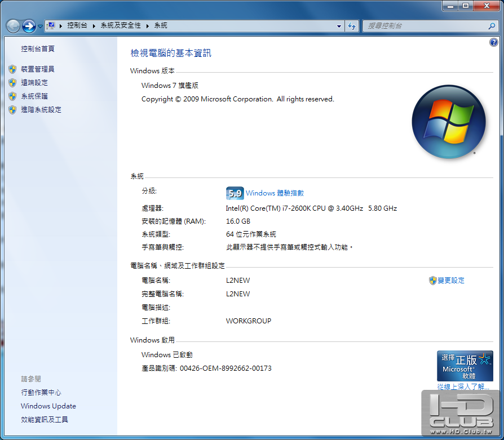Image resolution: width=504 pixels, height=440 pixels.
Task: Open 從線上深入了解 link
Action: (x=463, y=386)
